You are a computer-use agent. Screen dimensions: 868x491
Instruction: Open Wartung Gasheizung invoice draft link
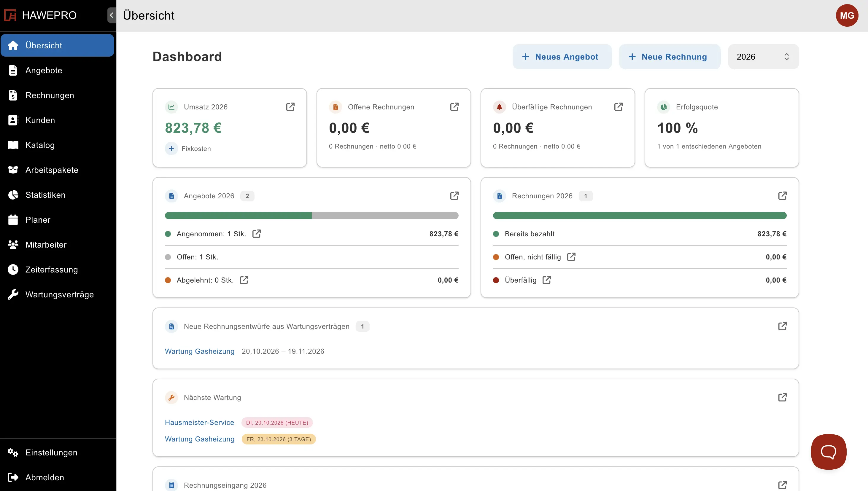[199, 351]
